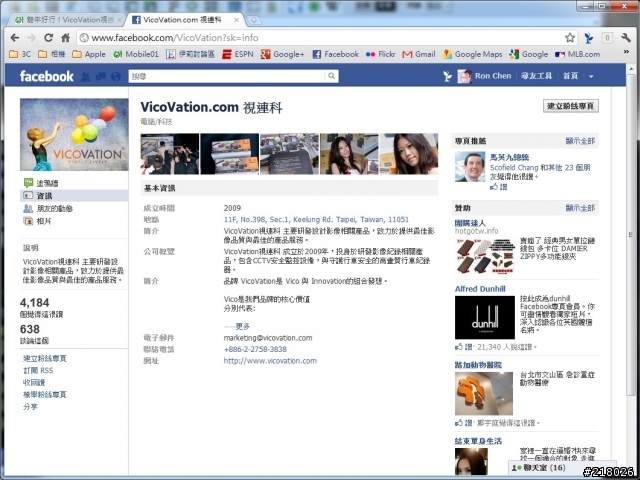Click the 訂閱 RSS link in sidebar
The image size is (640, 480).
point(38,371)
